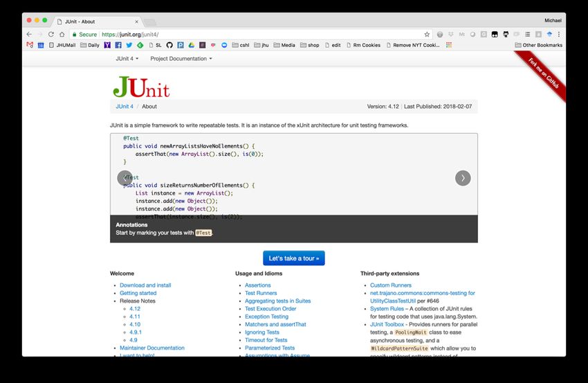Open the GitHub bookmark in bookmarks bar
Viewport: 588px width, 383px height.
169,45
